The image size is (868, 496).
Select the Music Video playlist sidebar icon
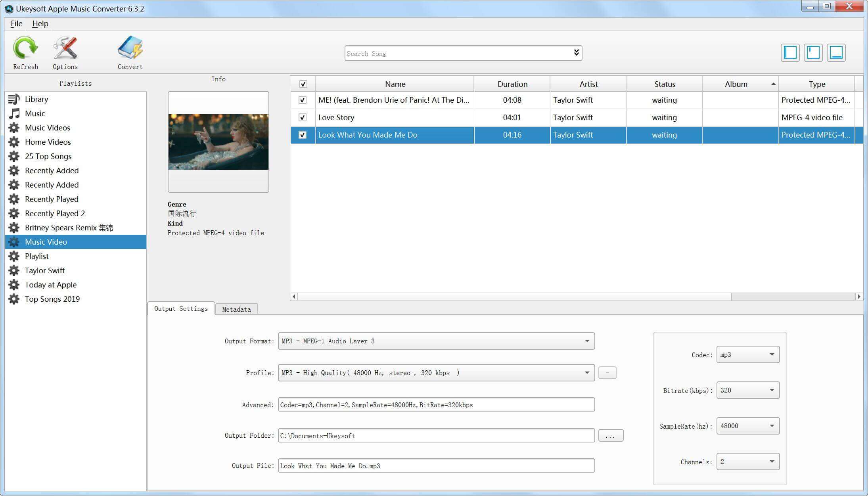[14, 241]
